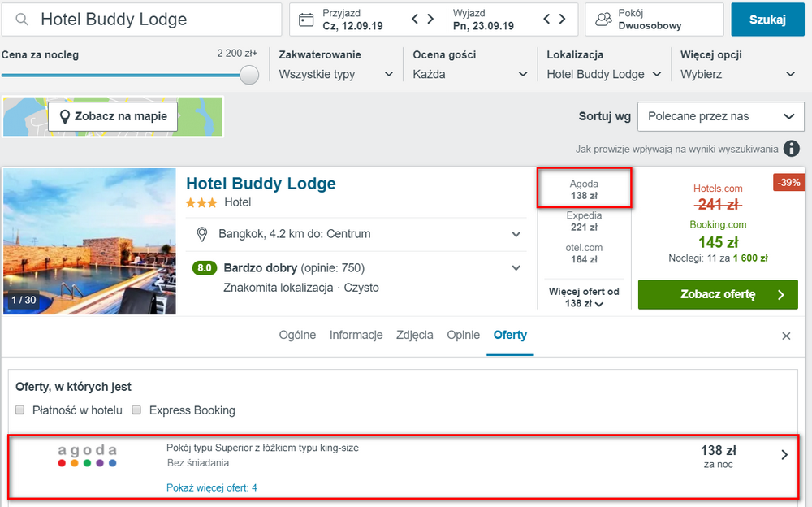Go to previous arrival date arrow
The image size is (812, 507).
tap(414, 19)
